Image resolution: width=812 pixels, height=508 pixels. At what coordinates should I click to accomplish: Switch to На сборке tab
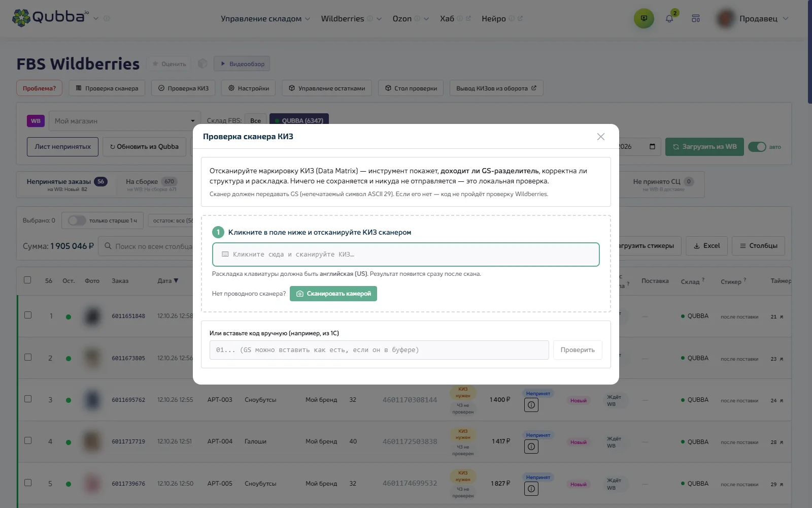click(152, 185)
